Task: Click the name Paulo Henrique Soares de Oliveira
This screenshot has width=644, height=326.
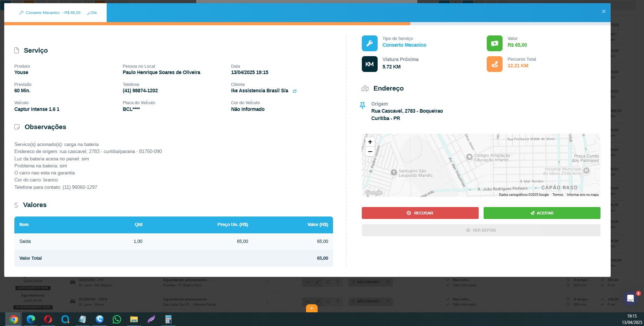Action: click(x=161, y=73)
